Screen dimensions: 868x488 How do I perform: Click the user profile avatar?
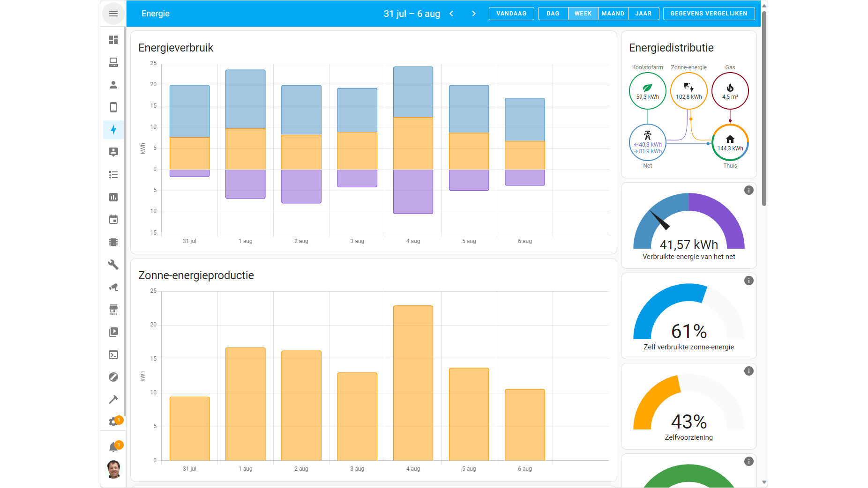tap(113, 469)
